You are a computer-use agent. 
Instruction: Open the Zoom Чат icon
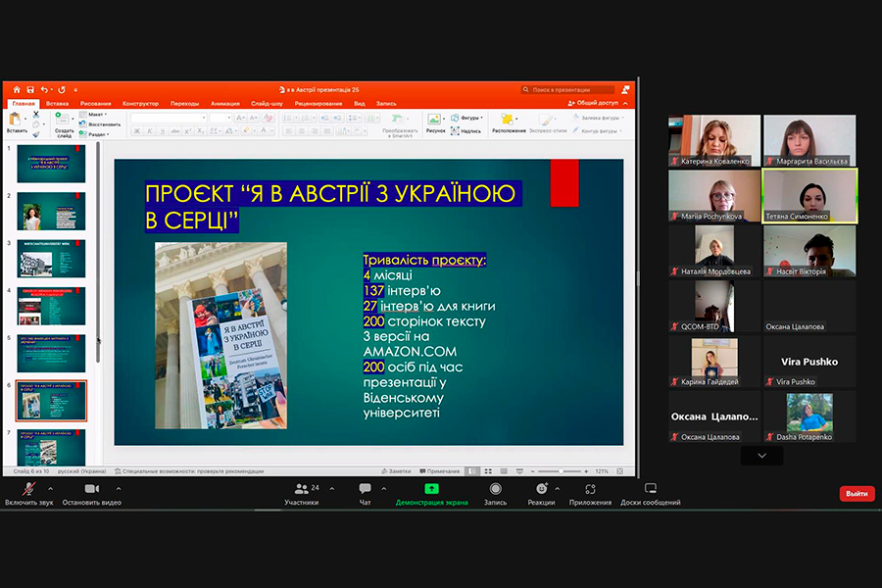[x=365, y=488]
